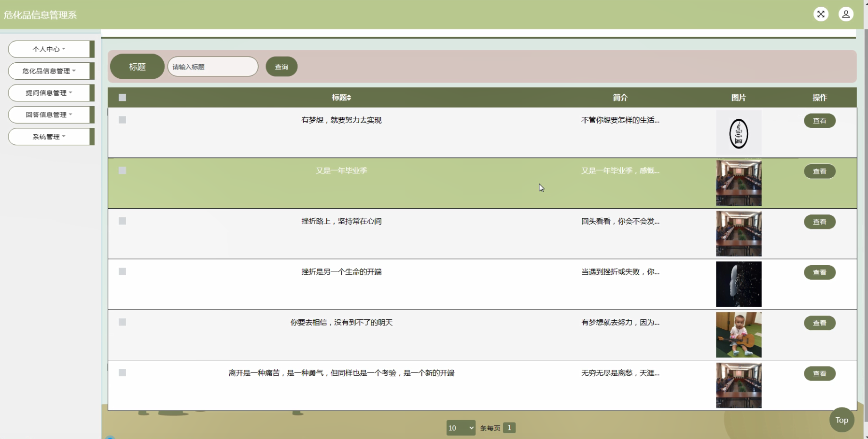Tick the checkbox beside 有梦想，就要努力去实现
The height and width of the screenshot is (439, 868).
[122, 120]
